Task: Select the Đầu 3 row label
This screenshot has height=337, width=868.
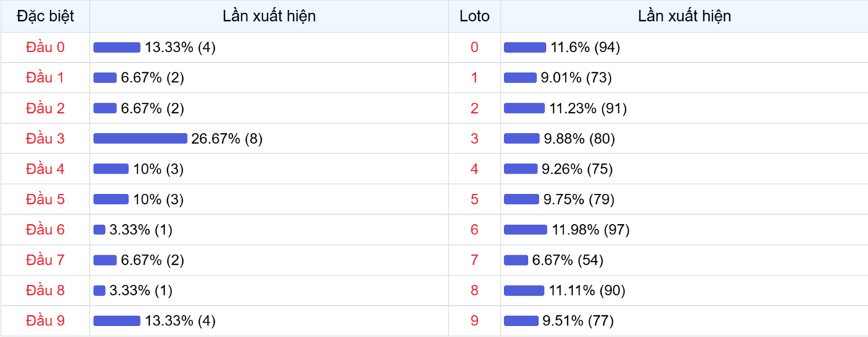Action: [45, 138]
